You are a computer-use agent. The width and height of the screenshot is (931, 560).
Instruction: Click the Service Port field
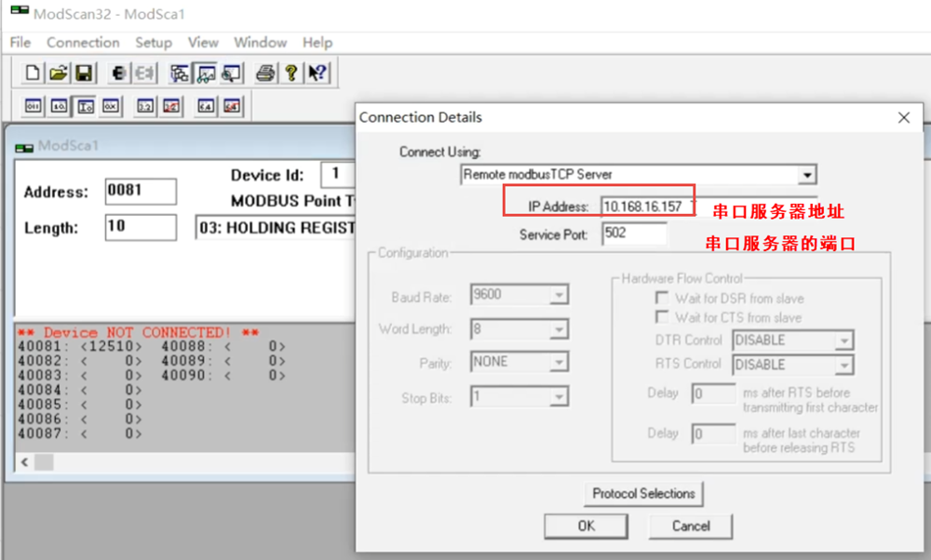tap(633, 233)
